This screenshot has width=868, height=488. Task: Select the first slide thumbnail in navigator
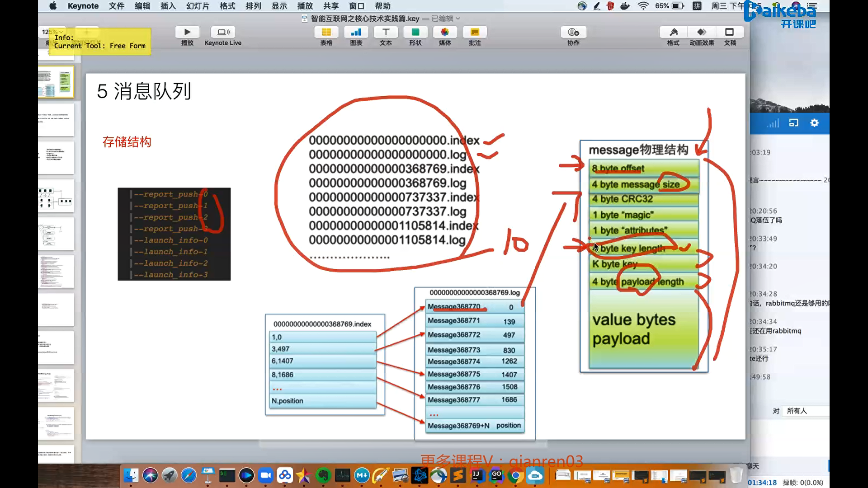[x=56, y=82]
